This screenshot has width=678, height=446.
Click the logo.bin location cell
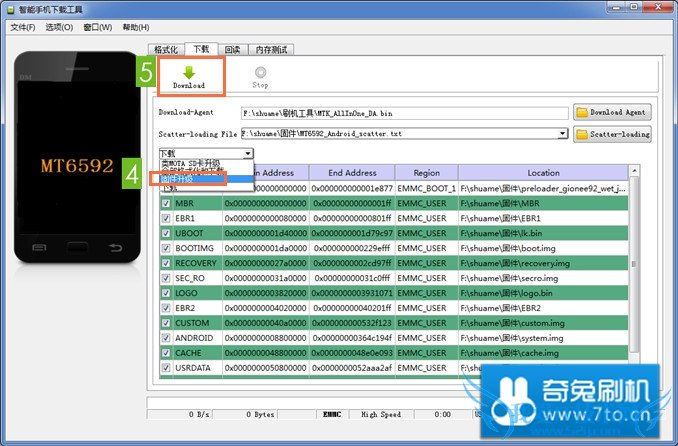pos(543,293)
